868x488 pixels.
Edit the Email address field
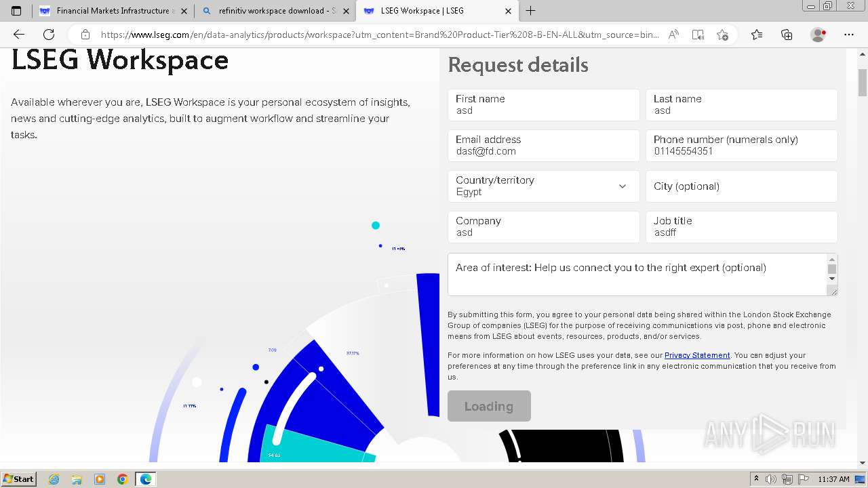pyautogui.click(x=544, y=146)
